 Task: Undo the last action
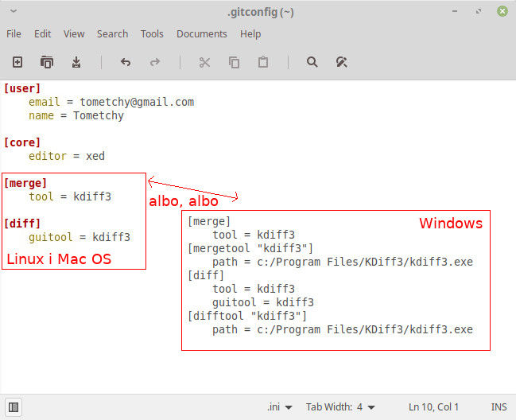coord(126,62)
